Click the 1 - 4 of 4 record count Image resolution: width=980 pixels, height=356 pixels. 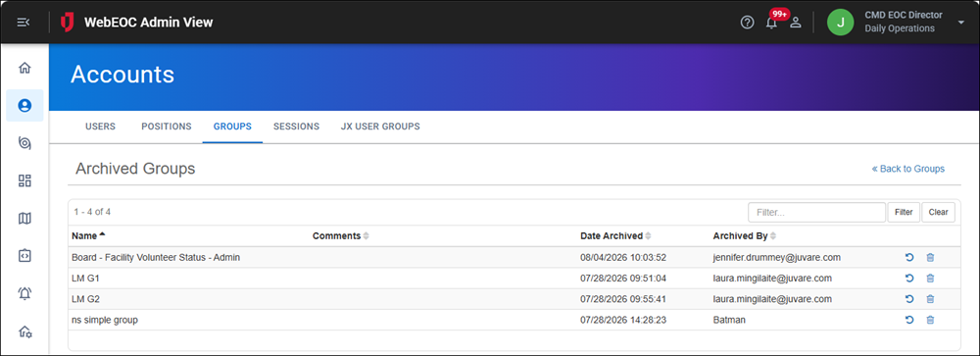tap(92, 212)
